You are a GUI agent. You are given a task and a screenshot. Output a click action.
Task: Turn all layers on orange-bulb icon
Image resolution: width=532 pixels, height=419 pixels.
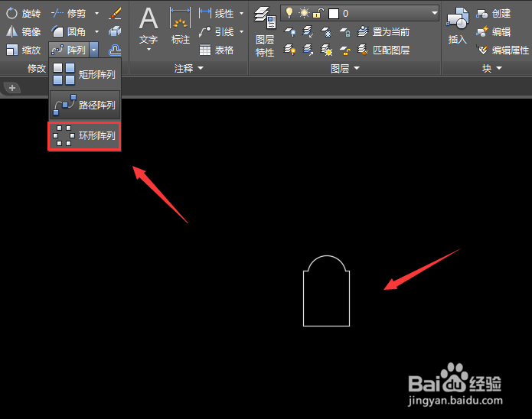coord(290,50)
